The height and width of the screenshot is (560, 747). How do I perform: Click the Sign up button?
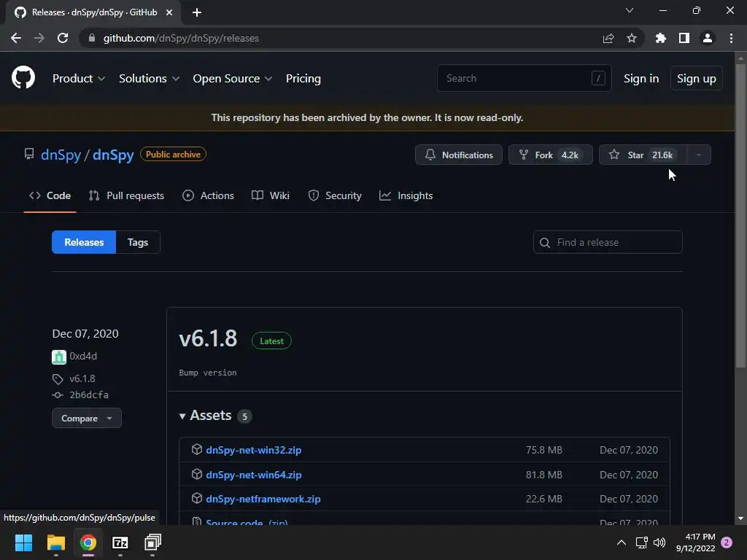[x=697, y=79]
